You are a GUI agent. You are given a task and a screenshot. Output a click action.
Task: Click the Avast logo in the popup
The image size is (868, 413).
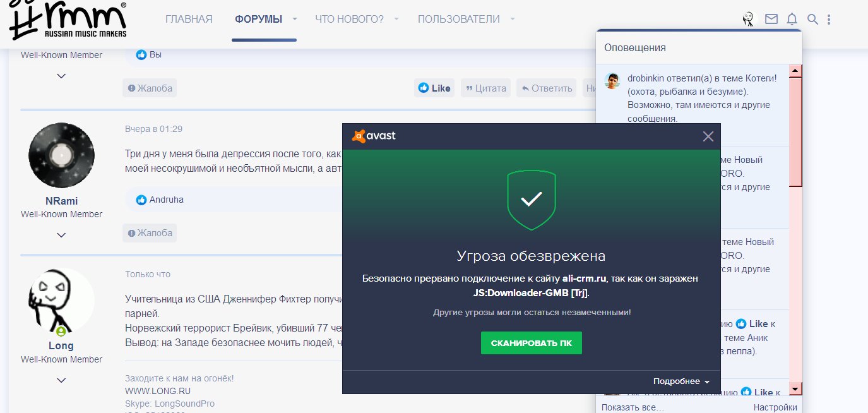tap(374, 136)
